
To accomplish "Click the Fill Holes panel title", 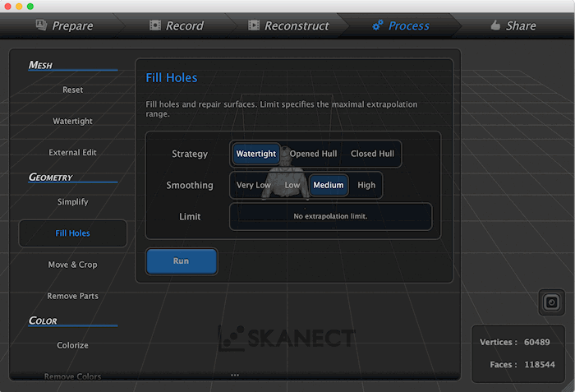I will tap(171, 78).
